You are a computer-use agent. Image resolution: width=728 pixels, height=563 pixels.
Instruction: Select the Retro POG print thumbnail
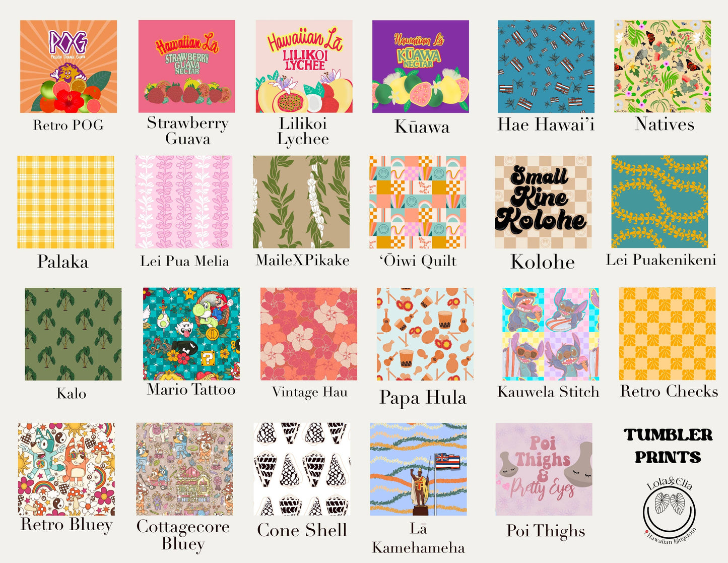click(69, 67)
